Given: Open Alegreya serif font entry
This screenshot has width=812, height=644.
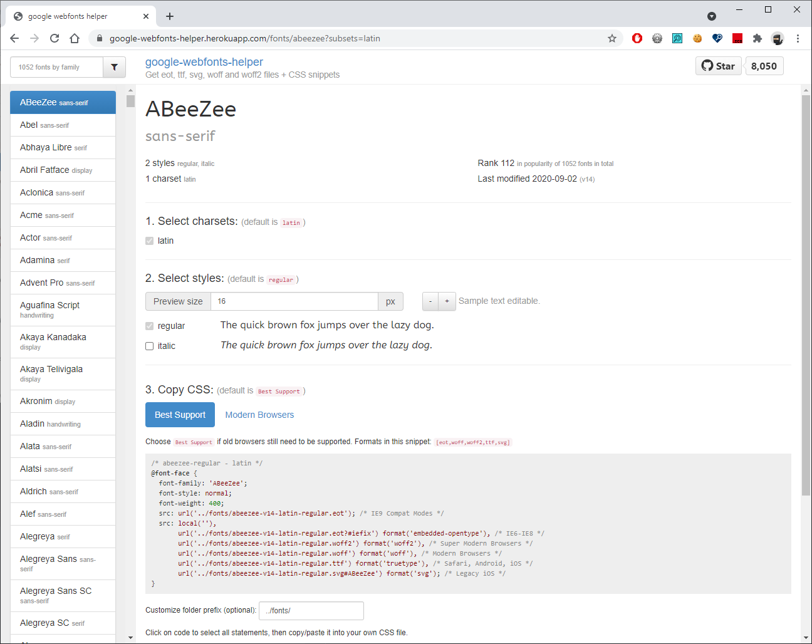Looking at the screenshot, I should pos(63,536).
